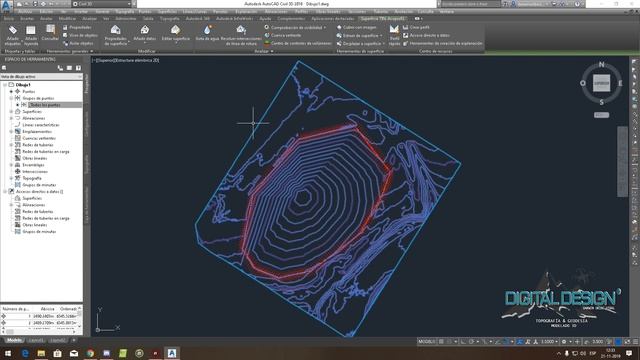Open Centro de controles de volúmenes
The image size is (640, 360).
coord(298,43)
